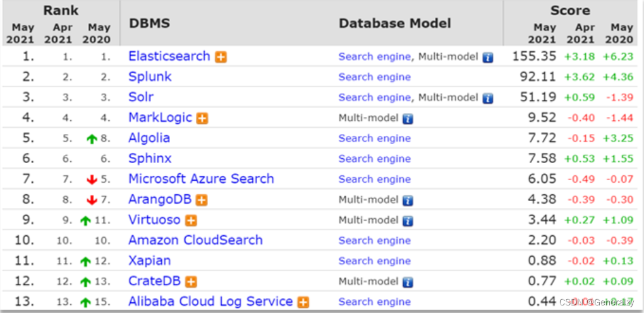Click the green up arrow in the Algolia row
This screenshot has width=644, height=313.
click(x=92, y=139)
